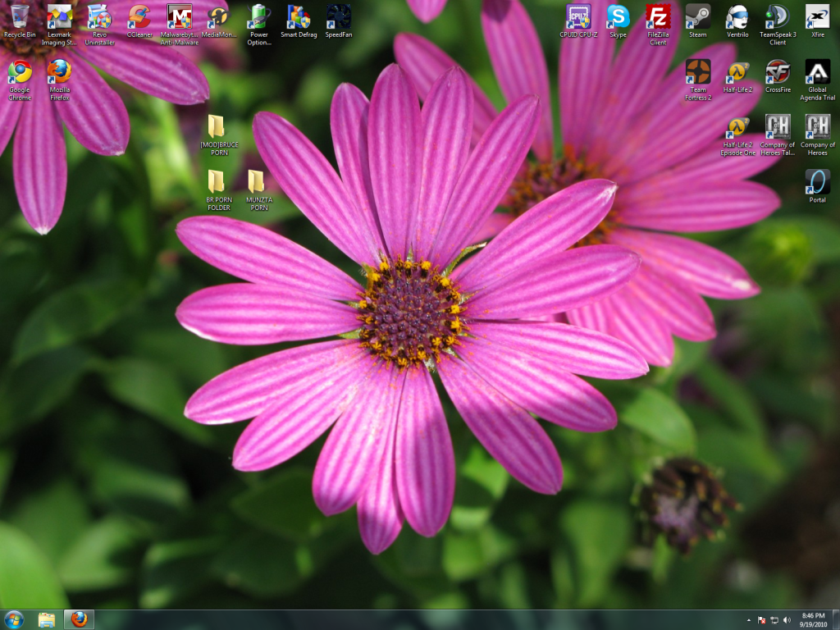Expand the hidden notification area icons
The image size is (840, 630).
coord(748,621)
